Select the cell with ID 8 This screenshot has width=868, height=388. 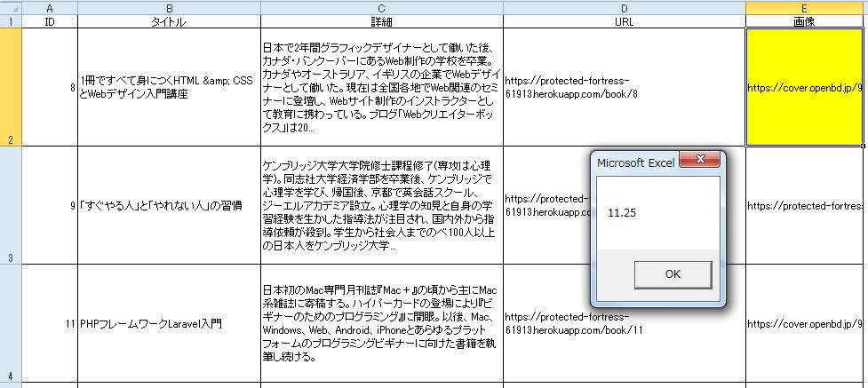(x=50, y=87)
